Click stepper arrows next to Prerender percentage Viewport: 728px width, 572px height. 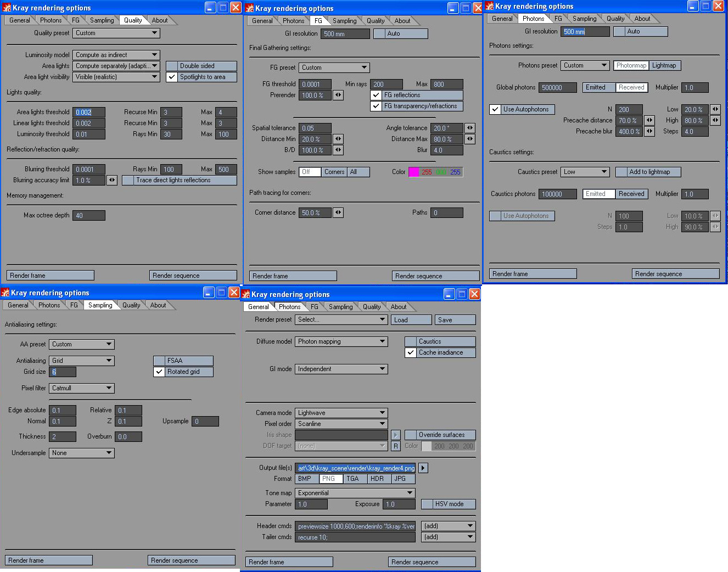tap(338, 95)
